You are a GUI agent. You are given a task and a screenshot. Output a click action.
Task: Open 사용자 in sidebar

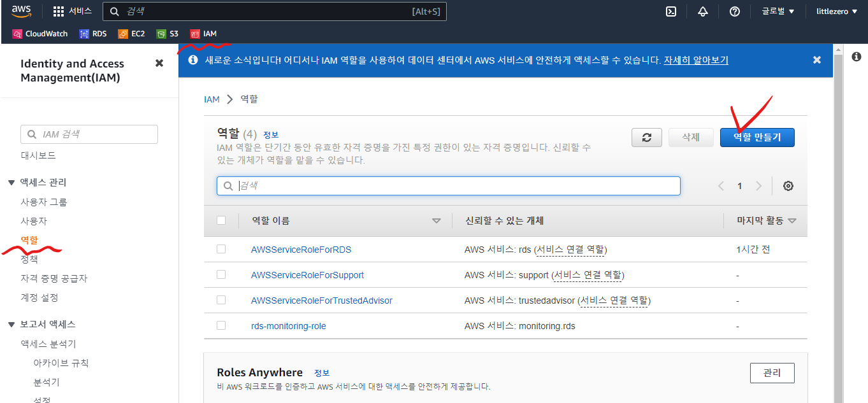[34, 221]
